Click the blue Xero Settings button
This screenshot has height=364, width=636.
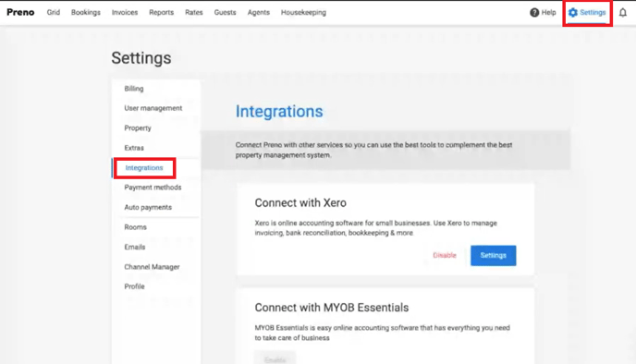point(494,255)
